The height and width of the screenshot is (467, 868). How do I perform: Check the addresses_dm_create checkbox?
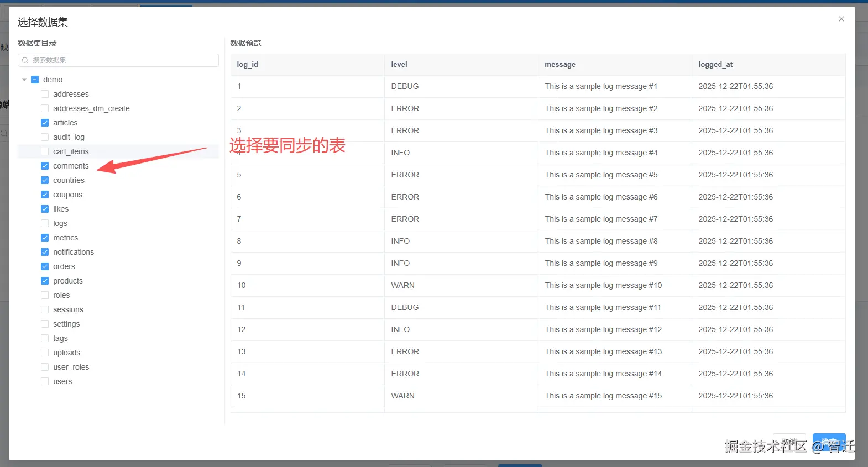pos(45,108)
